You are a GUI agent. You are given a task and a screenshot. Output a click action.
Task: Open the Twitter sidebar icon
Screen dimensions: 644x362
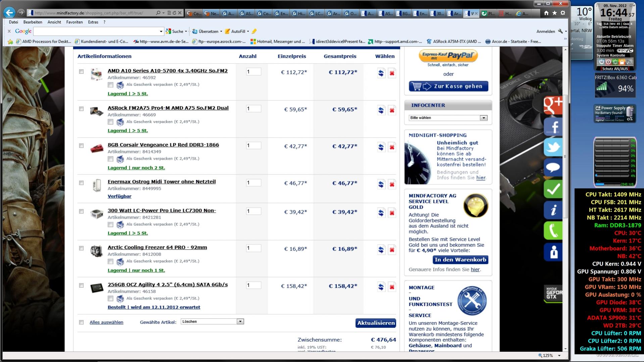pyautogui.click(x=553, y=147)
